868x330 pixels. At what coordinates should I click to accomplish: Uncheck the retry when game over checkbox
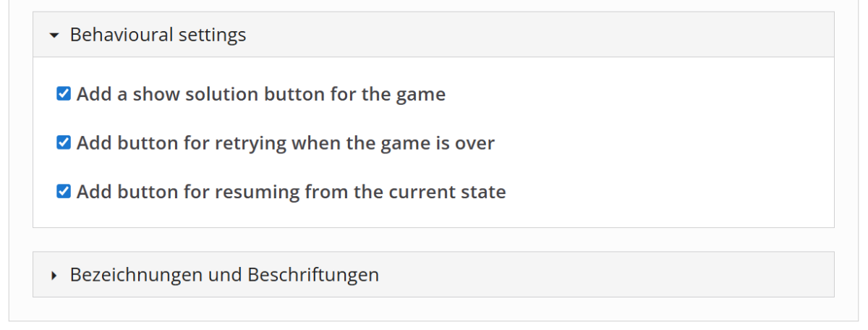[x=64, y=143]
